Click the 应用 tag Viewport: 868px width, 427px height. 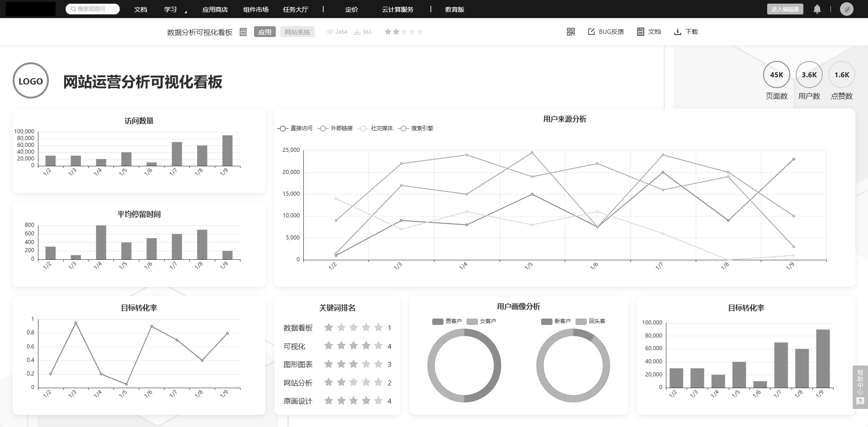coord(264,32)
